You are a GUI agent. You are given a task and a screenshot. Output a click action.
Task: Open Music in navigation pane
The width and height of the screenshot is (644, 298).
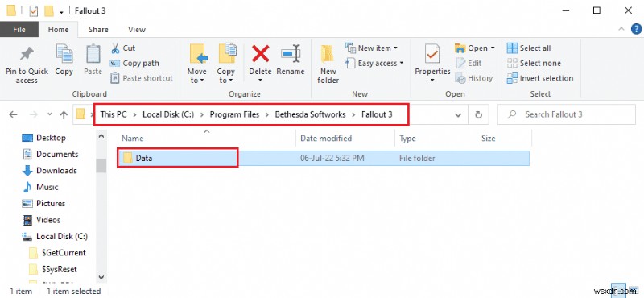click(40, 187)
